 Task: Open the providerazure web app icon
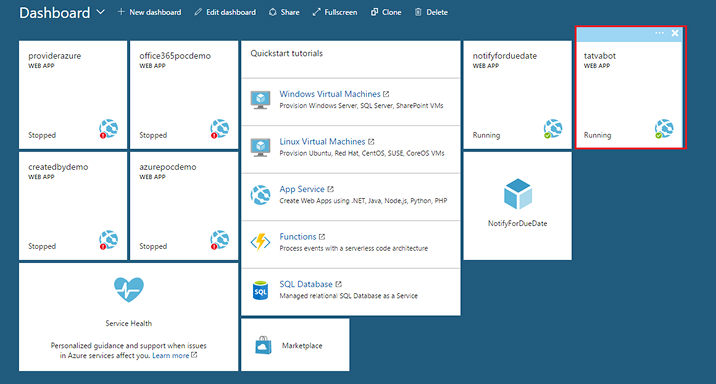pyautogui.click(x=109, y=129)
